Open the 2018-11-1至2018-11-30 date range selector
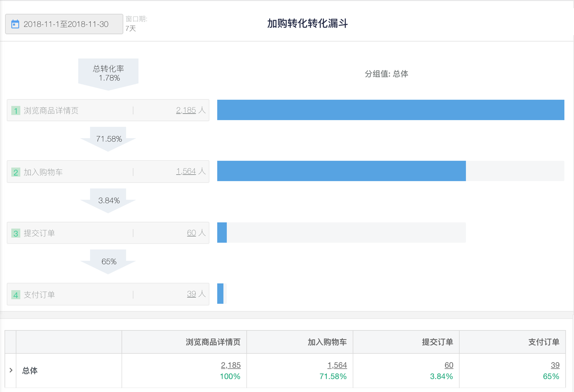This screenshot has height=392, width=574. pos(64,24)
